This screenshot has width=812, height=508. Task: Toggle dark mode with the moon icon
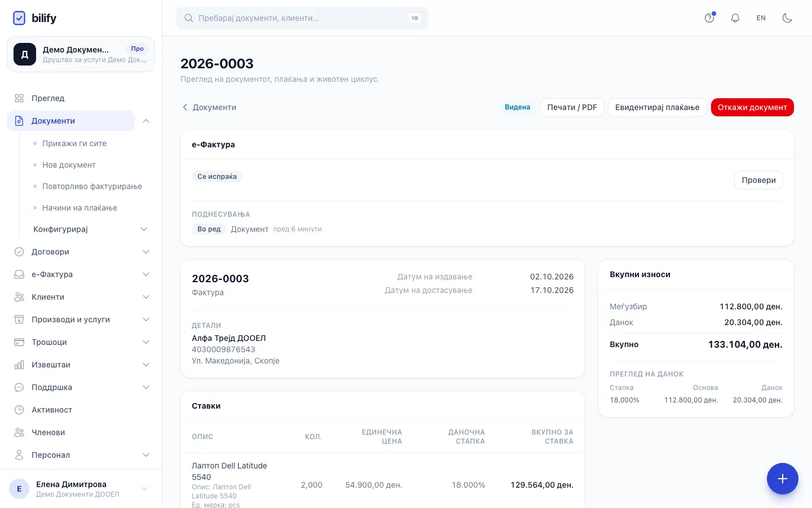[x=787, y=18]
